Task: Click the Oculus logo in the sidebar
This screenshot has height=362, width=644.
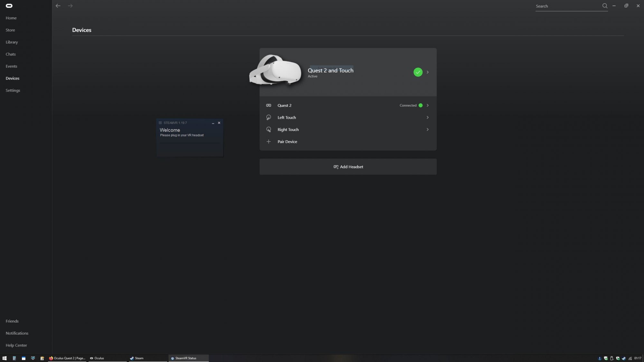Action: [x=9, y=6]
